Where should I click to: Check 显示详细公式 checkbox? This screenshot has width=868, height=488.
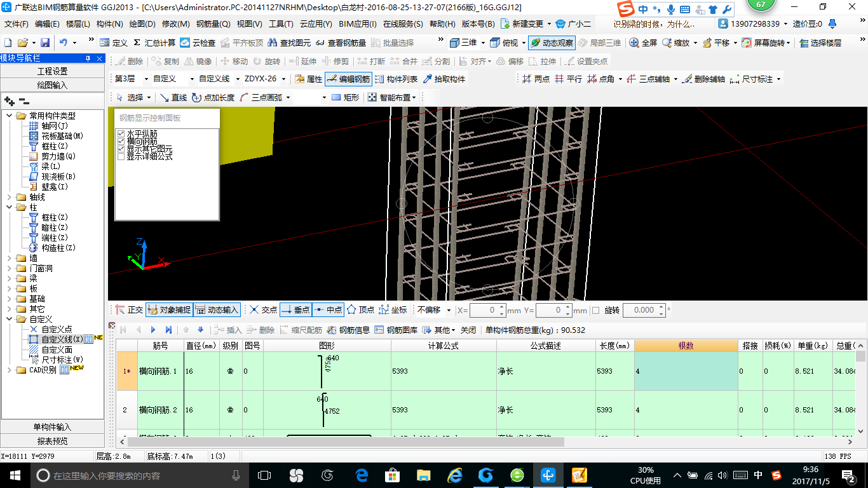tap(121, 156)
